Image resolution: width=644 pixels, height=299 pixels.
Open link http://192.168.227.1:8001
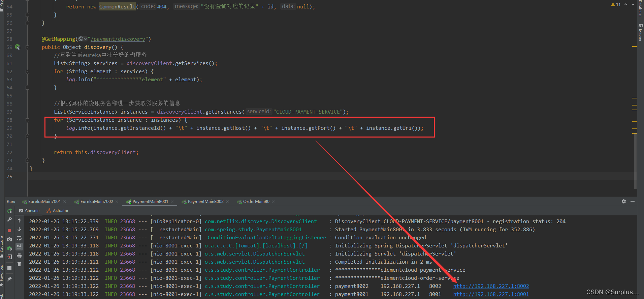491,294
